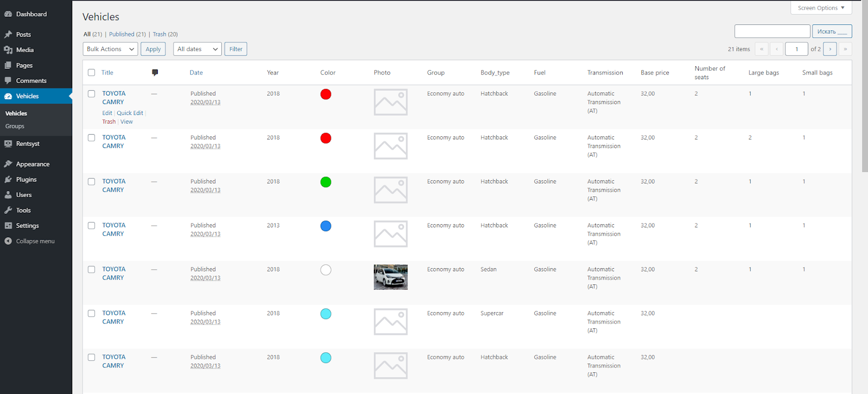Open the Sedan Toyota Camry title link

tap(114, 274)
